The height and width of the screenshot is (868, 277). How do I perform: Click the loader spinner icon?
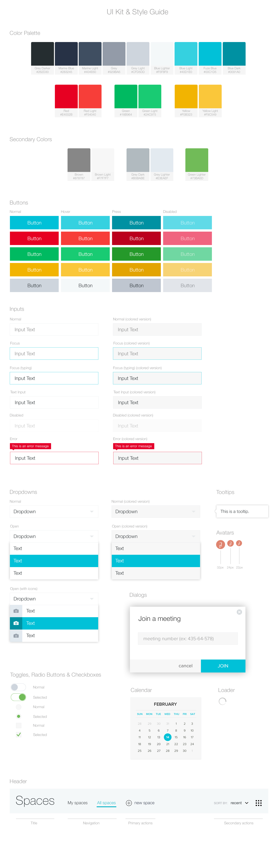pyautogui.click(x=222, y=701)
